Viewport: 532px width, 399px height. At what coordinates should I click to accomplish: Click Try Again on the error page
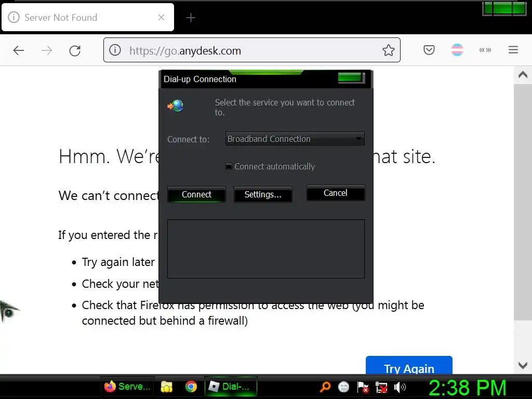409,366
